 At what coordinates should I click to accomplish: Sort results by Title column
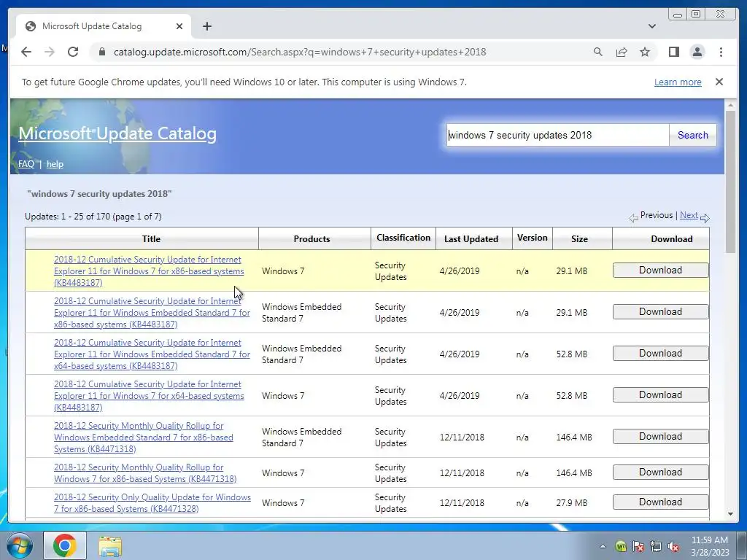coord(151,238)
